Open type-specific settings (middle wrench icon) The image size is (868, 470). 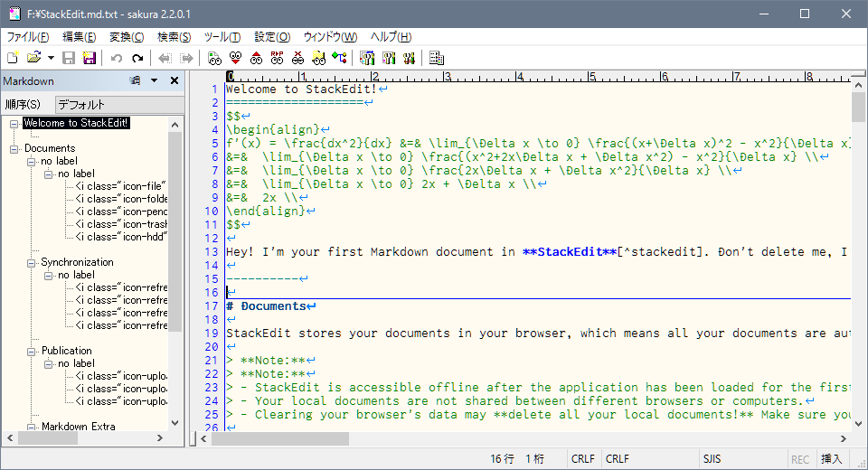click(x=389, y=58)
